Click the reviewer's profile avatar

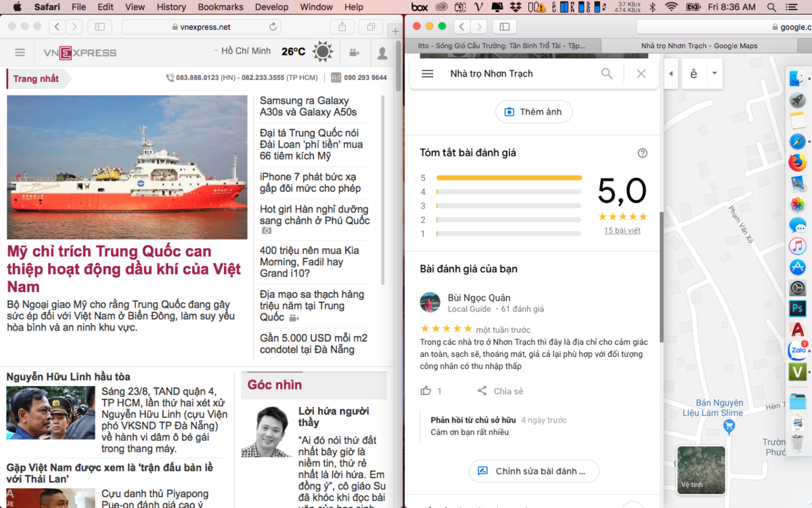(430, 303)
